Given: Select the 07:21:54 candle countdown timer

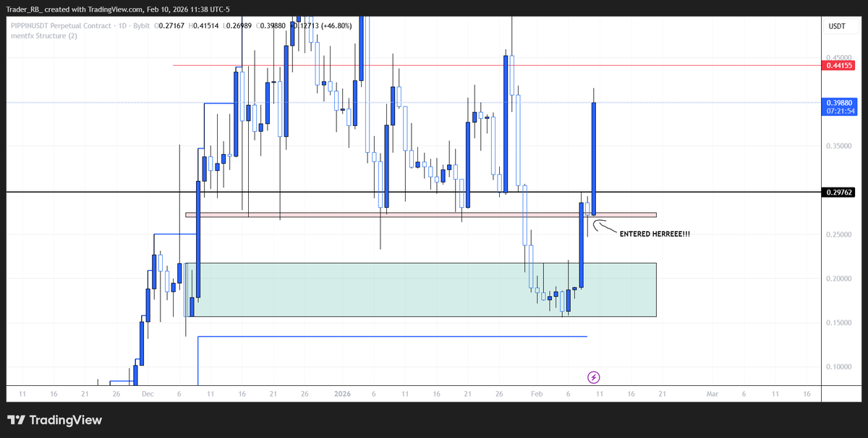Looking at the screenshot, I should point(839,111).
